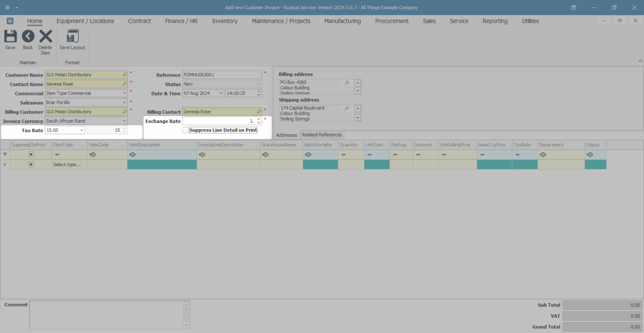Open the Contract ribbon tab
The width and height of the screenshot is (644, 333).
[x=140, y=21]
